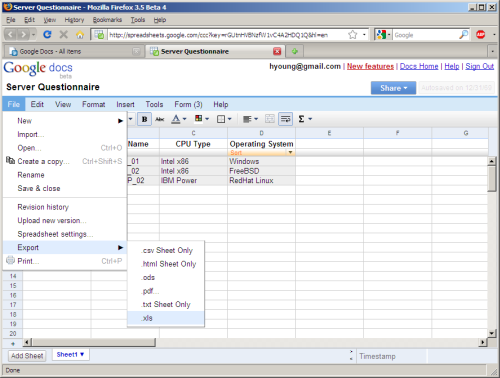Click the plus icon to add a sheet
Viewport: 500px width, 378px height.
tap(13, 343)
